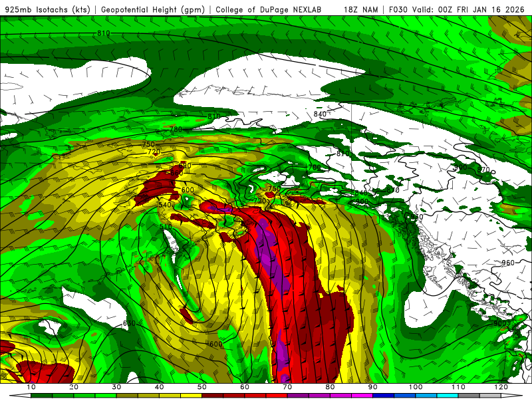Image resolution: width=532 pixels, height=399 pixels.
Task: Click the "College of DuPage NEXLAB" header text
Action: (269, 10)
